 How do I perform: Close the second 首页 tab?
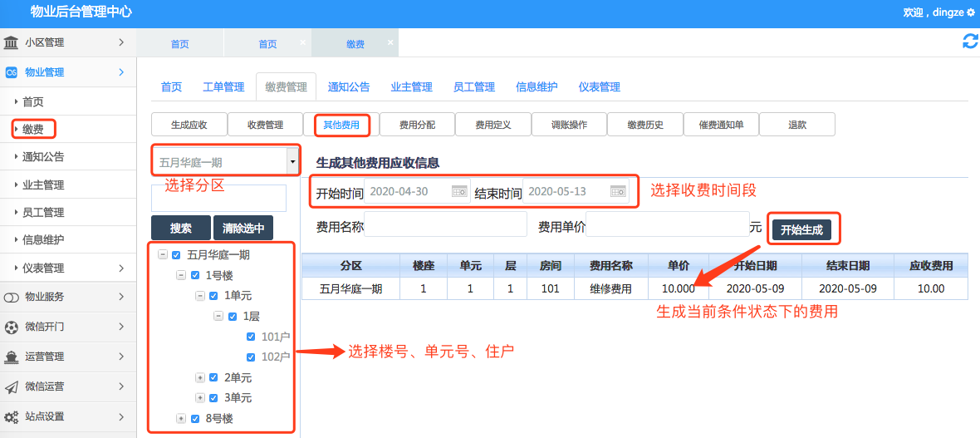click(x=302, y=42)
